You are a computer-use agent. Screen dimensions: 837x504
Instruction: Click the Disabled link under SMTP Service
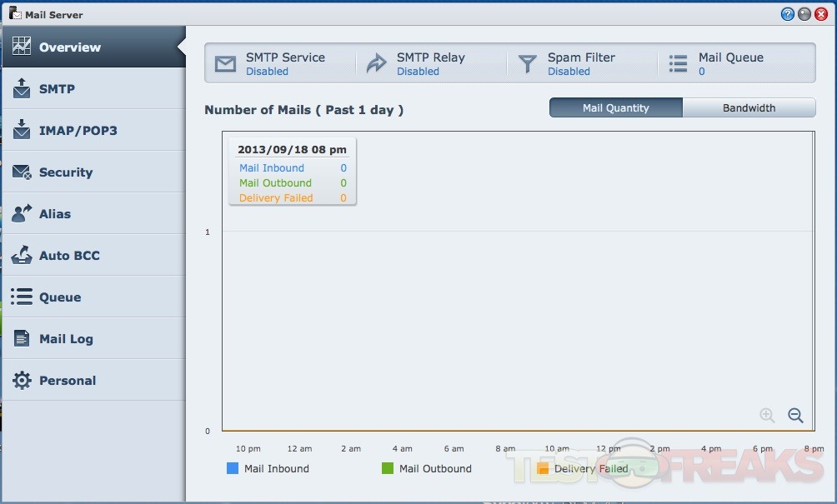267,72
